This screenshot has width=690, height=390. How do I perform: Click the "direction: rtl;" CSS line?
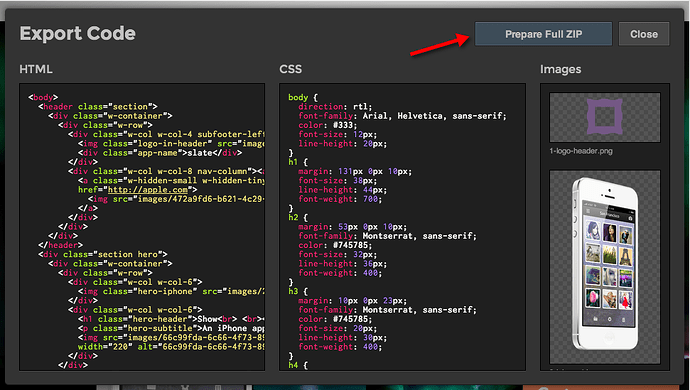tap(335, 107)
